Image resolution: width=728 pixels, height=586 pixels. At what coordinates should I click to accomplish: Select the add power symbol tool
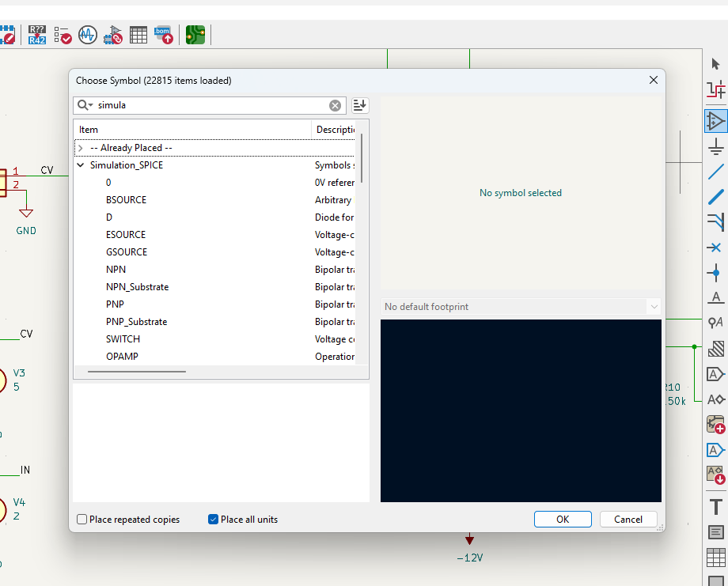715,147
